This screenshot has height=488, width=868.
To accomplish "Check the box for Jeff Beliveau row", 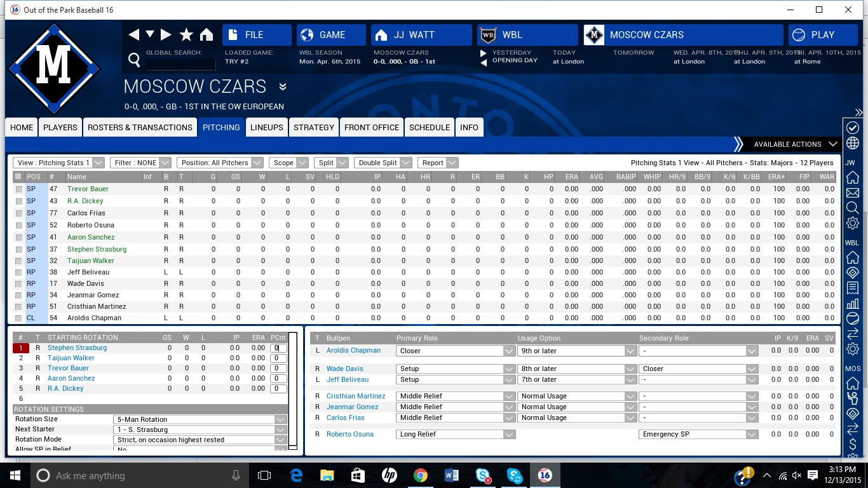I will click(x=19, y=272).
